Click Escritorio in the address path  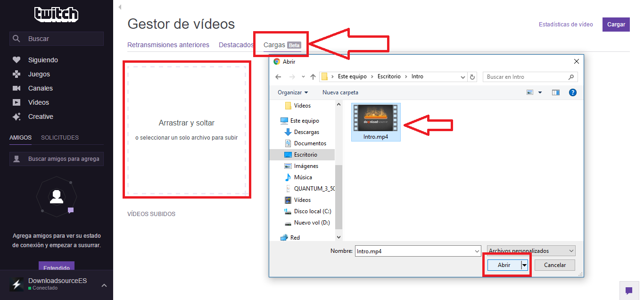[389, 76]
